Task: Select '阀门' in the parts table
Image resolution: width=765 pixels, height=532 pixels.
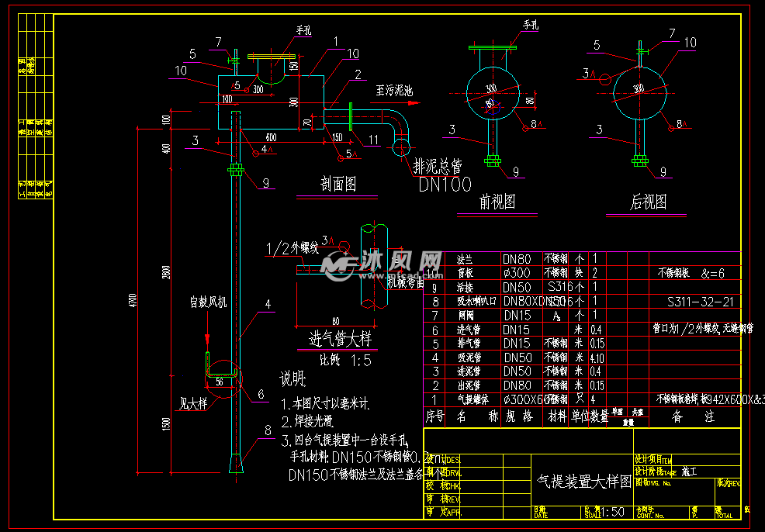Action: point(465,316)
